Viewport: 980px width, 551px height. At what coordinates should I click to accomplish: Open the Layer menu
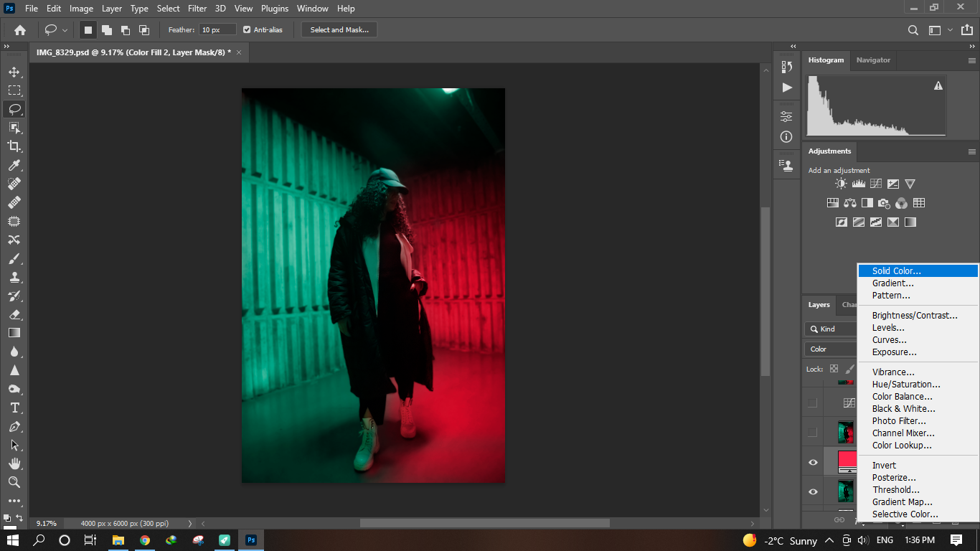(x=112, y=9)
